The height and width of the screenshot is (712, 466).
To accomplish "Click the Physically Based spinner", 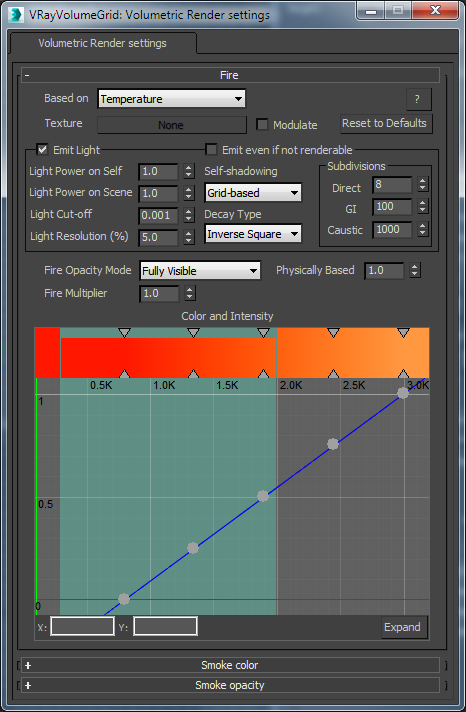I will [x=415, y=270].
